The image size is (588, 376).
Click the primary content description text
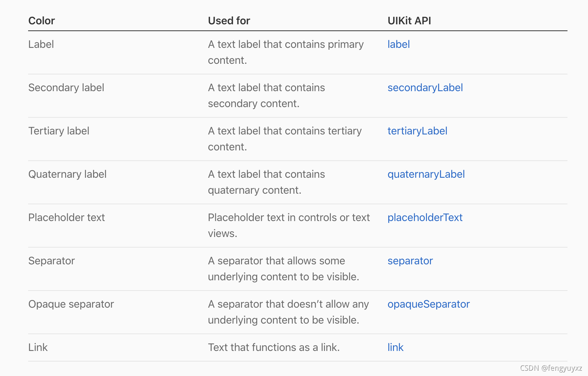pyautogui.click(x=286, y=52)
